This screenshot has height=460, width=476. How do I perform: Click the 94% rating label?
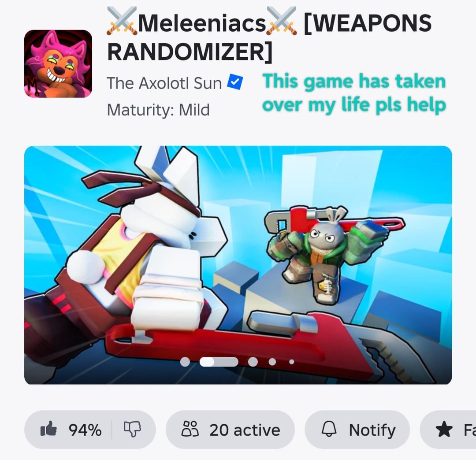85,430
